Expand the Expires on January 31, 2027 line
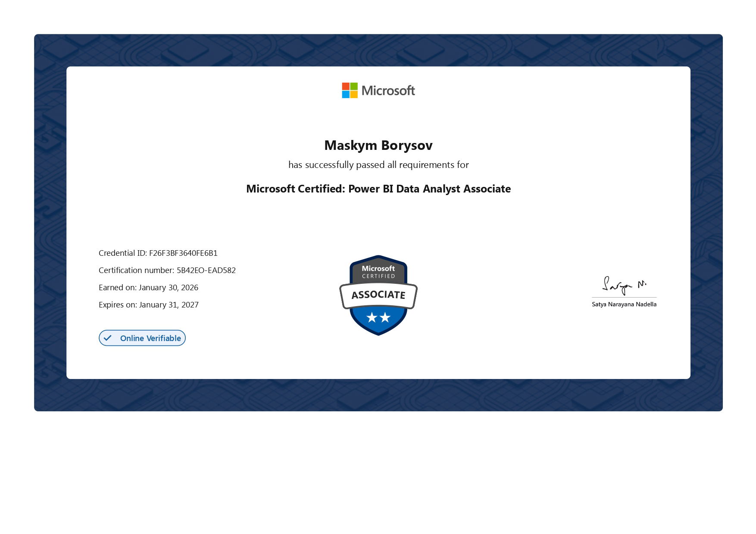This screenshot has height=534, width=756. point(149,304)
